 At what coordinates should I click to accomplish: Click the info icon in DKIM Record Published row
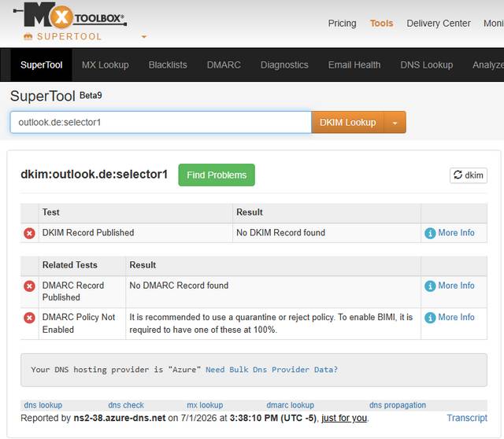pyautogui.click(x=430, y=233)
